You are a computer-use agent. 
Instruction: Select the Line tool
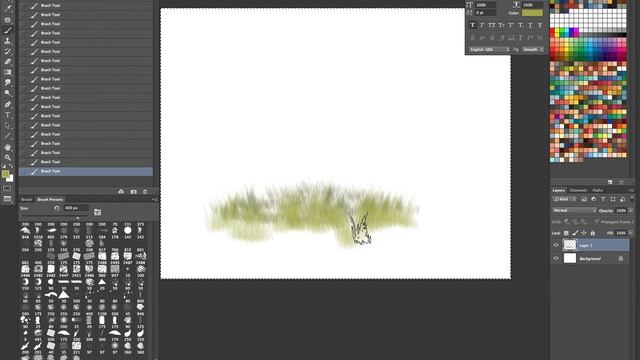(x=7, y=136)
